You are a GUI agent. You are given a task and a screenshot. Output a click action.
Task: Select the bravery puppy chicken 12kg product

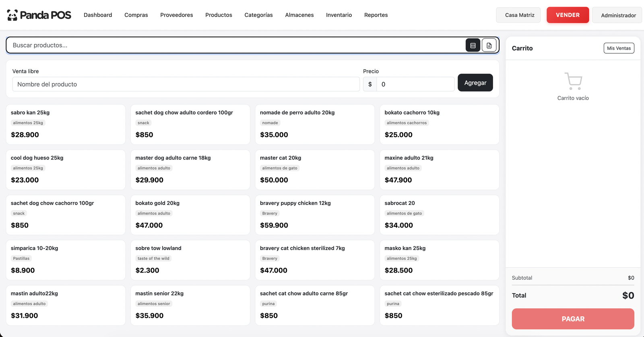point(315,215)
